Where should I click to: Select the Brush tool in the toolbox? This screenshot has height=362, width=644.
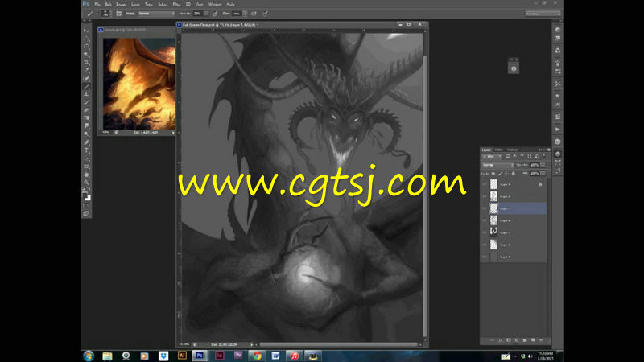pos(86,86)
